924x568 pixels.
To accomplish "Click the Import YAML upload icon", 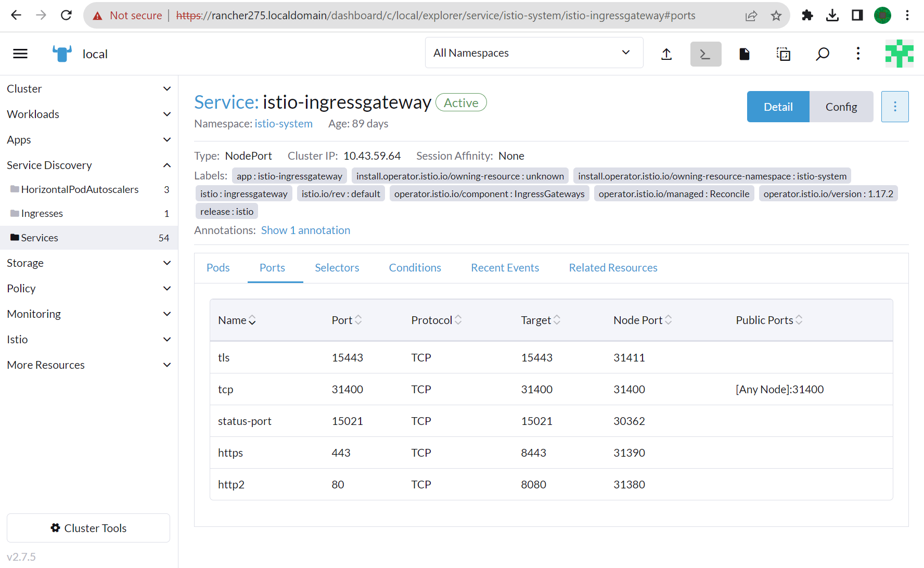I will click(666, 54).
